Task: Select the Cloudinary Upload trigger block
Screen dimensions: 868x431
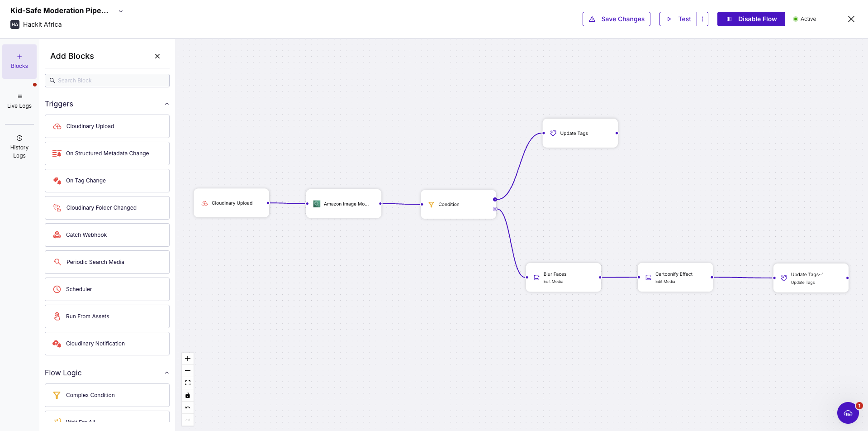Action: click(231, 202)
